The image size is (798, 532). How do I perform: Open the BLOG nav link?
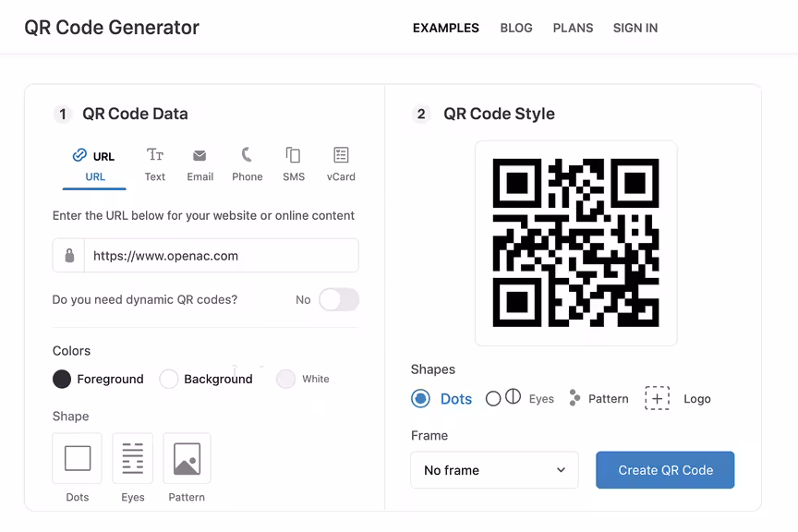(x=516, y=28)
